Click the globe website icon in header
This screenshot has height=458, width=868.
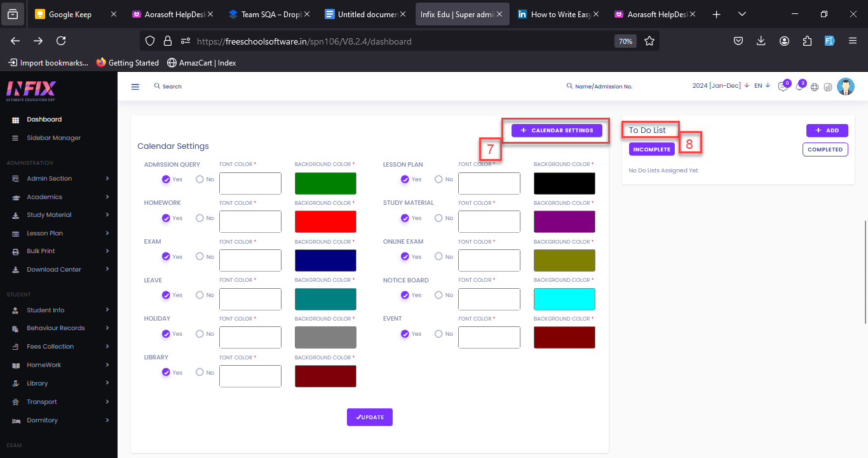pyautogui.click(x=815, y=87)
